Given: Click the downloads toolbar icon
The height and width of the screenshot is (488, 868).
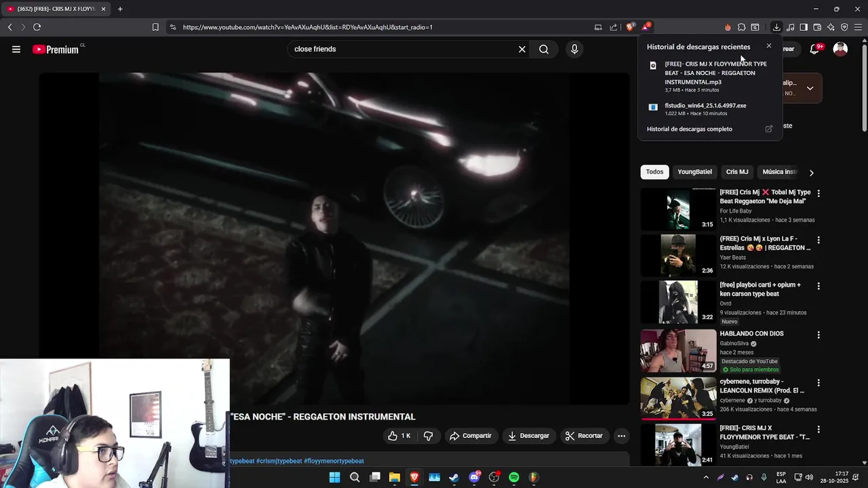Looking at the screenshot, I should (x=776, y=27).
